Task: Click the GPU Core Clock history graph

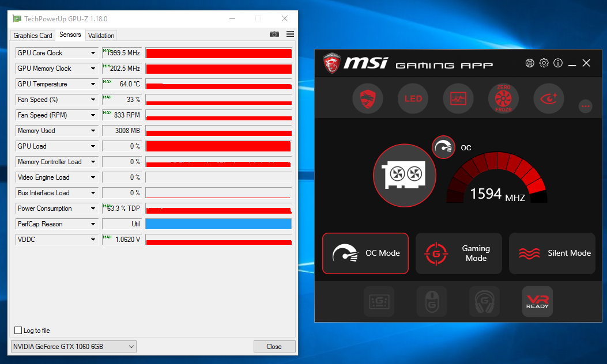Action: pos(218,53)
